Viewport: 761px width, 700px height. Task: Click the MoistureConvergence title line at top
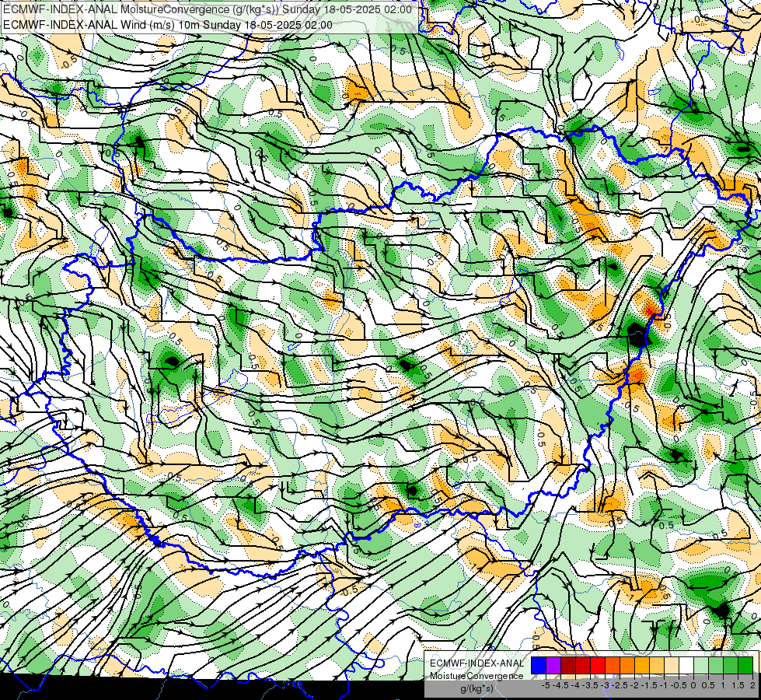click(x=208, y=9)
